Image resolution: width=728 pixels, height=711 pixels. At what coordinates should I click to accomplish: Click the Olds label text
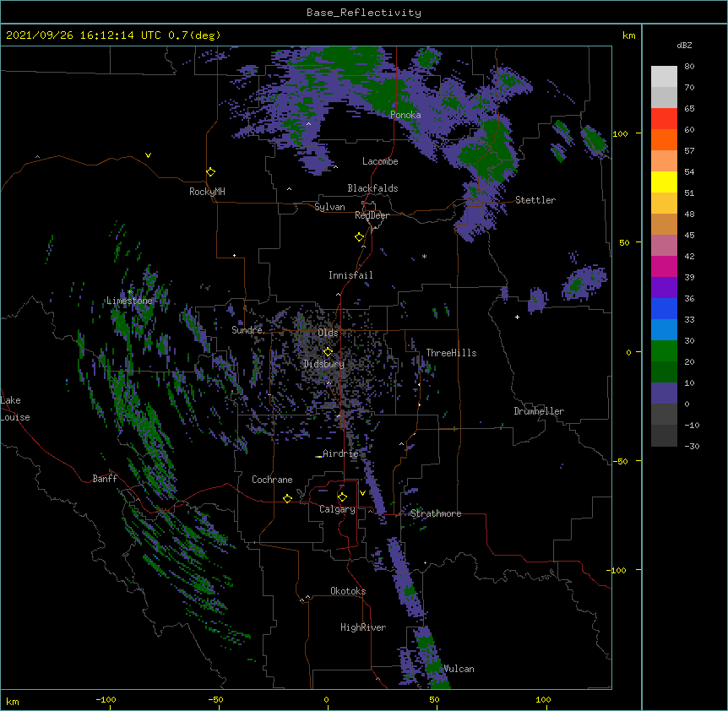click(x=328, y=333)
